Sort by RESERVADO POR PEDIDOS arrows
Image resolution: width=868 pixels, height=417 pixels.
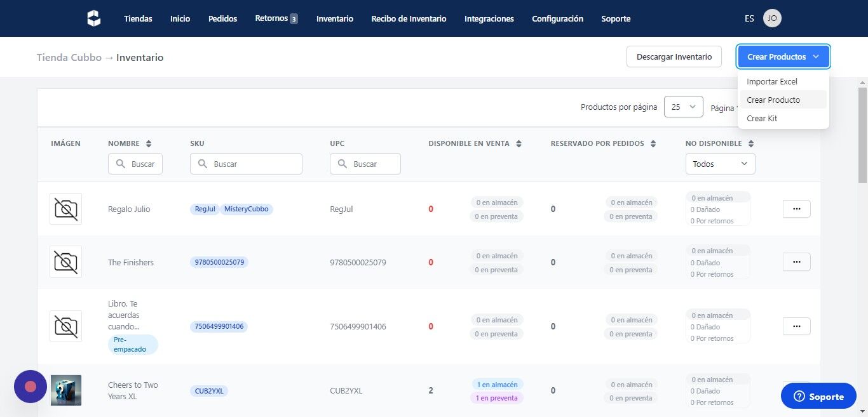click(653, 144)
